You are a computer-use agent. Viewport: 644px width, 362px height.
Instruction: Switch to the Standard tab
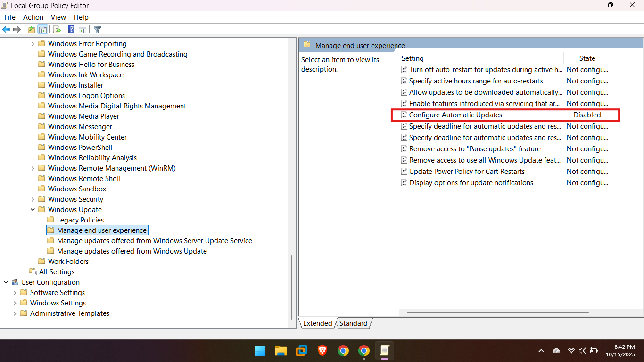353,323
